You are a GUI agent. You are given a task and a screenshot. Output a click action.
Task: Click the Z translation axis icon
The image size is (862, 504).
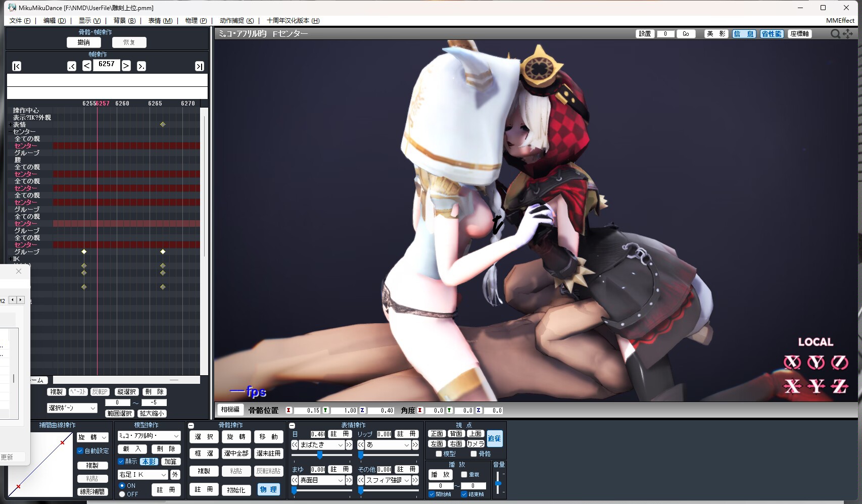[840, 386]
